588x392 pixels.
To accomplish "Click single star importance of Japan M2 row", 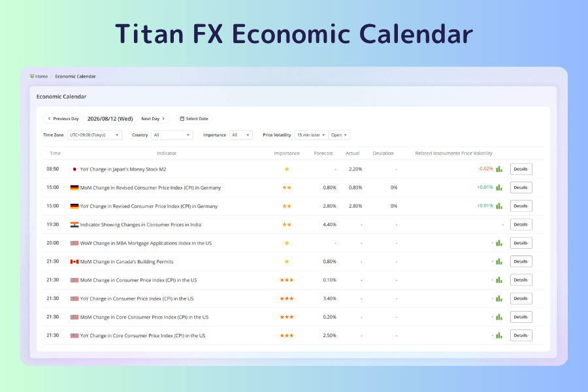I will pos(287,169).
